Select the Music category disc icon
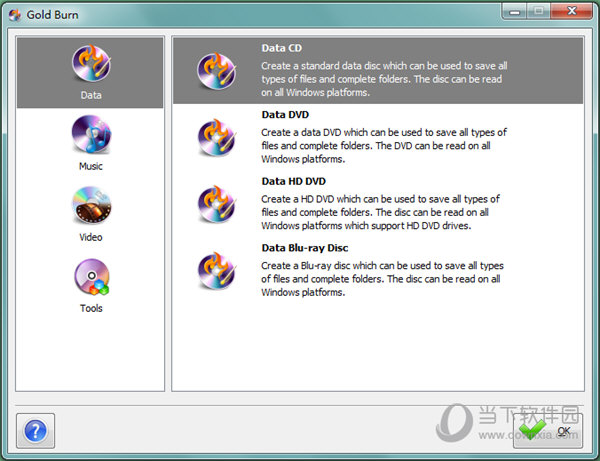Viewport: 600px width, 461px height. pyautogui.click(x=91, y=134)
